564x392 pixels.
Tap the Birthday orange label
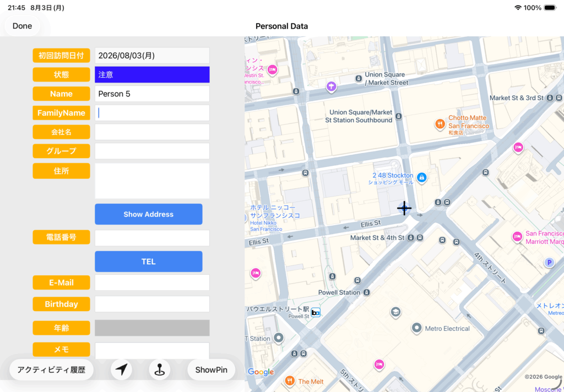tap(62, 304)
